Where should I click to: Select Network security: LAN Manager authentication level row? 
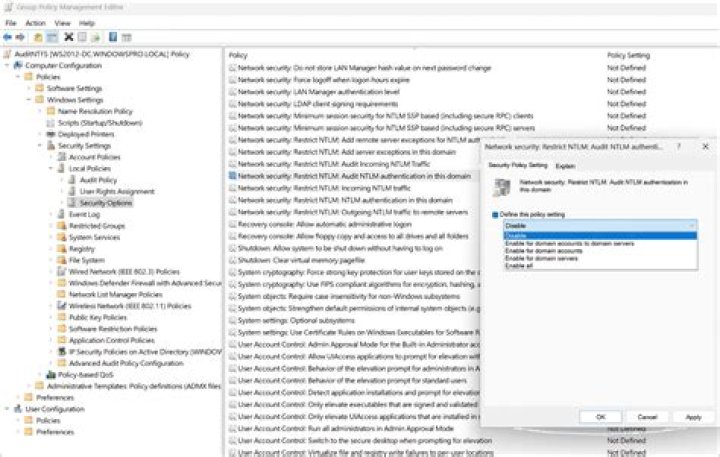tap(319, 92)
